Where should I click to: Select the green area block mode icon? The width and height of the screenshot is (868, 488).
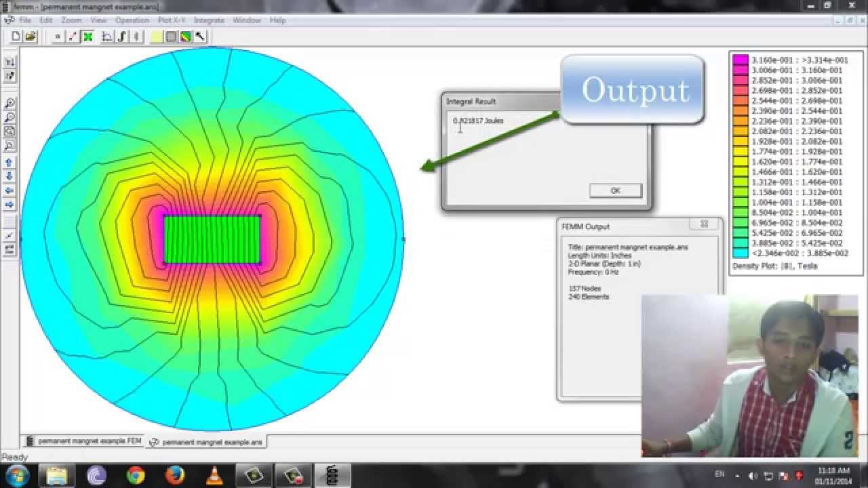click(88, 37)
